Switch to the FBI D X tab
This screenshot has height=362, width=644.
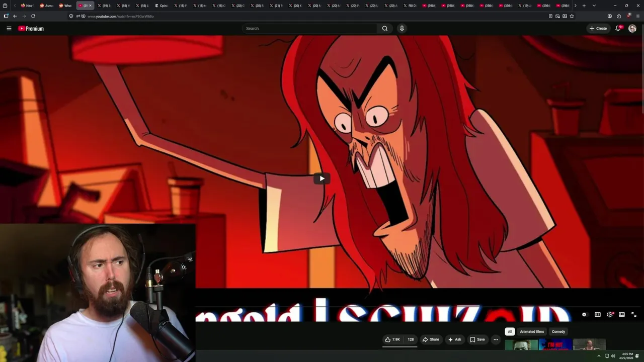tap(409, 6)
